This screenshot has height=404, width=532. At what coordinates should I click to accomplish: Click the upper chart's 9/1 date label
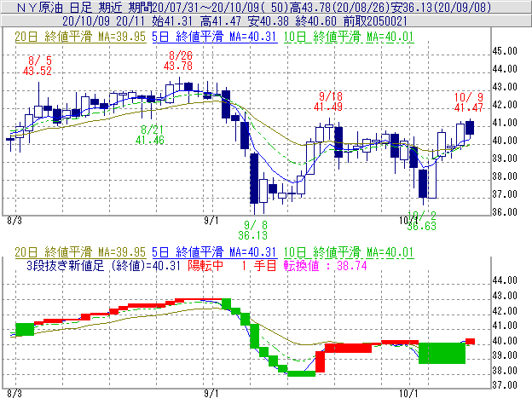coord(211,221)
